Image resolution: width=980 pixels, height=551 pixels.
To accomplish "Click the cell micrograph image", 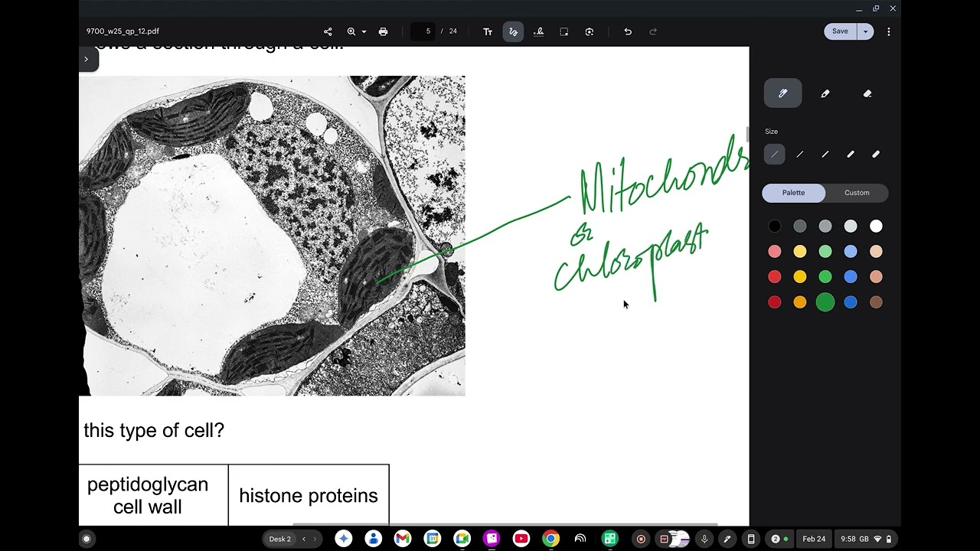I will (x=272, y=236).
